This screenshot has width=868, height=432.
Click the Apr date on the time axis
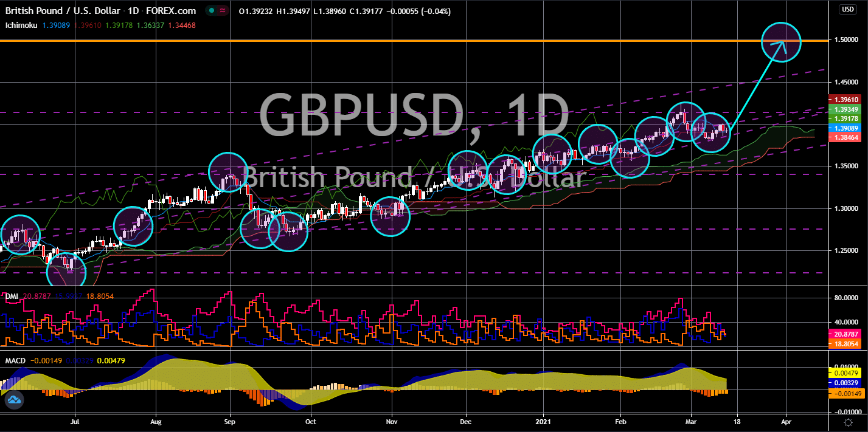(x=785, y=420)
